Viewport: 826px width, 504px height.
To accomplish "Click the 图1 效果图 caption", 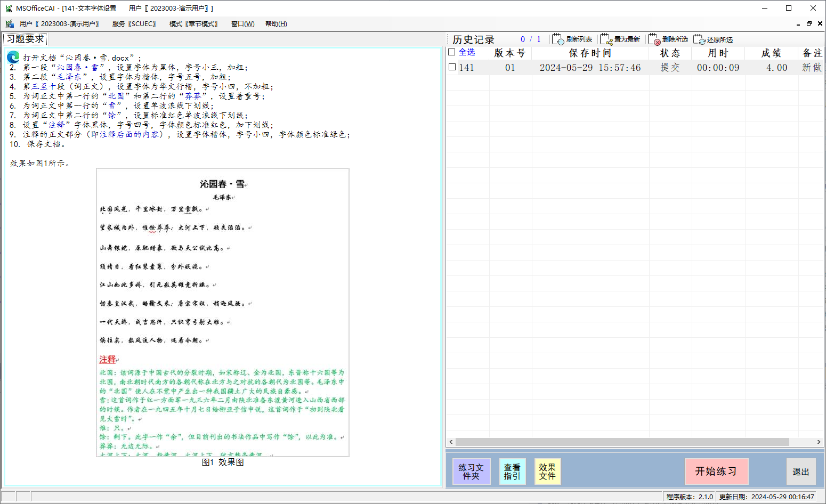I will click(x=223, y=462).
